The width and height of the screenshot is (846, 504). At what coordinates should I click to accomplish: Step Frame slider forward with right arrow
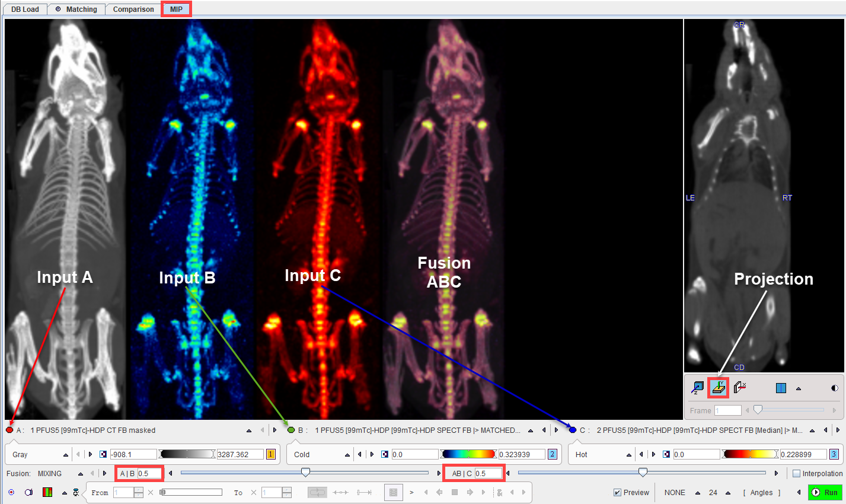pos(834,410)
